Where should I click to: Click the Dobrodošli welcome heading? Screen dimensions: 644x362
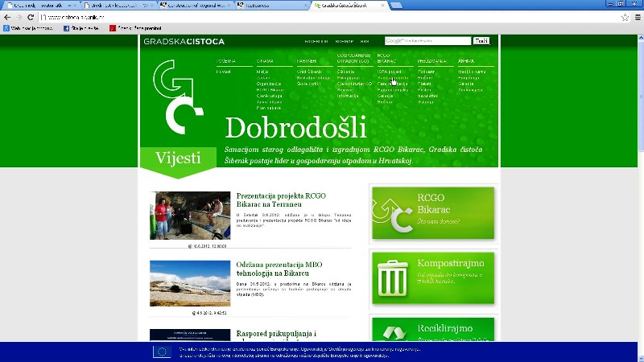[x=295, y=128]
